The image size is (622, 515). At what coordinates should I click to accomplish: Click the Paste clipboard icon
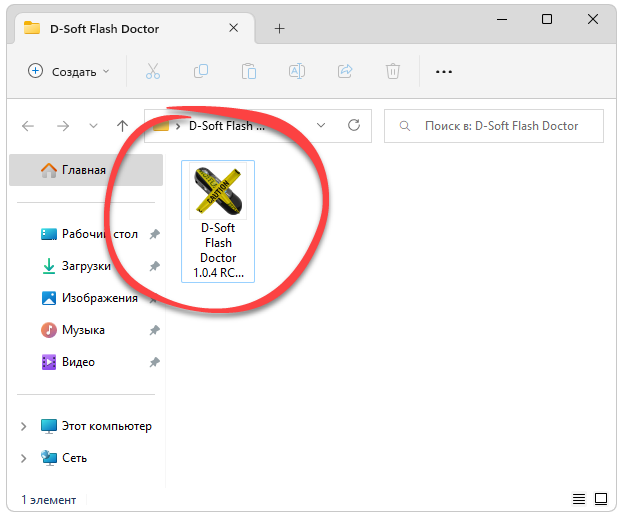249,71
